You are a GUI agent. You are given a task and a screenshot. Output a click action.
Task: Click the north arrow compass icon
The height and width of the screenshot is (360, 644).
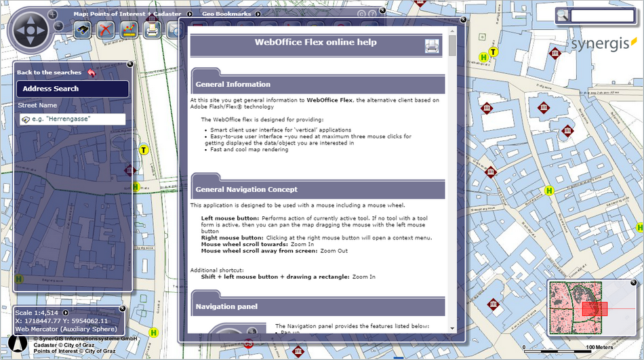pos(17,344)
